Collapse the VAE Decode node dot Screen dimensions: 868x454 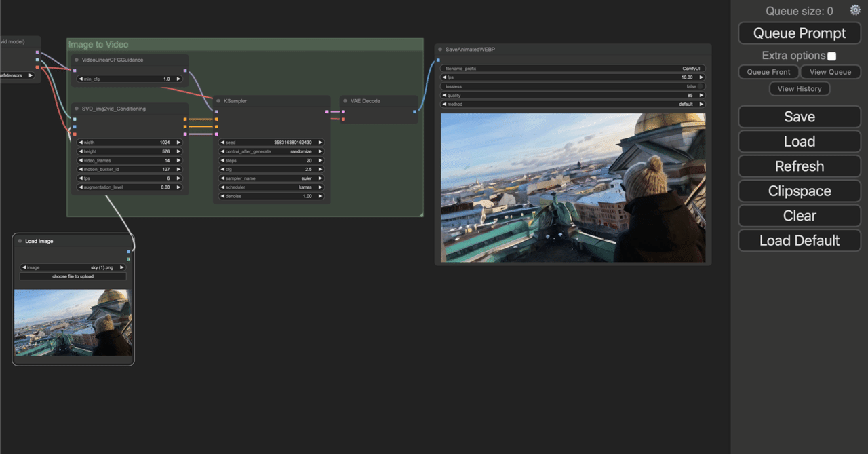pyautogui.click(x=345, y=101)
